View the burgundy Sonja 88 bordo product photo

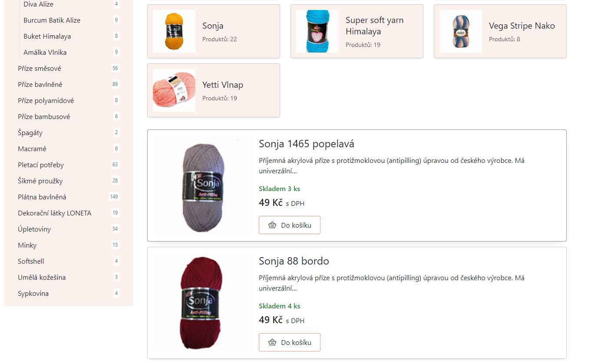[203, 303]
